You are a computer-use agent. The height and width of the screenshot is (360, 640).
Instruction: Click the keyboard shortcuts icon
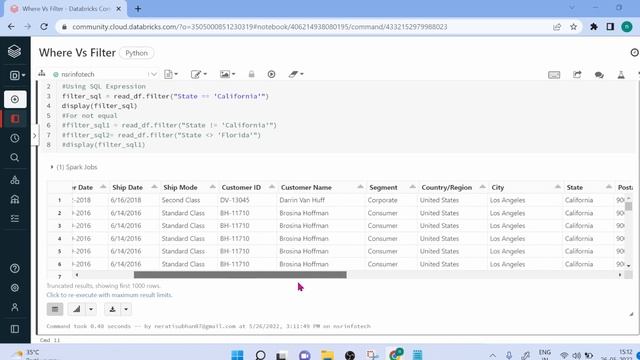554,75
